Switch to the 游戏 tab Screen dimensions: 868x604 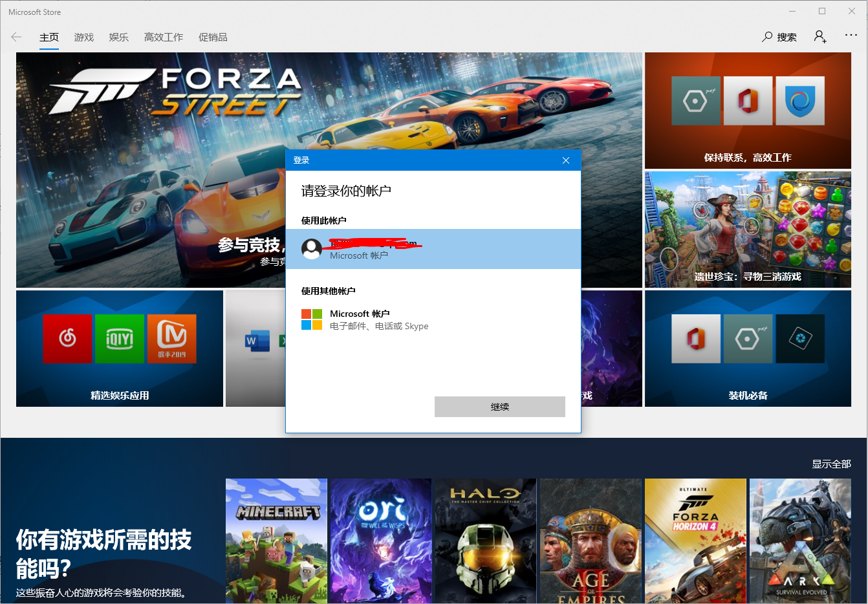84,38
